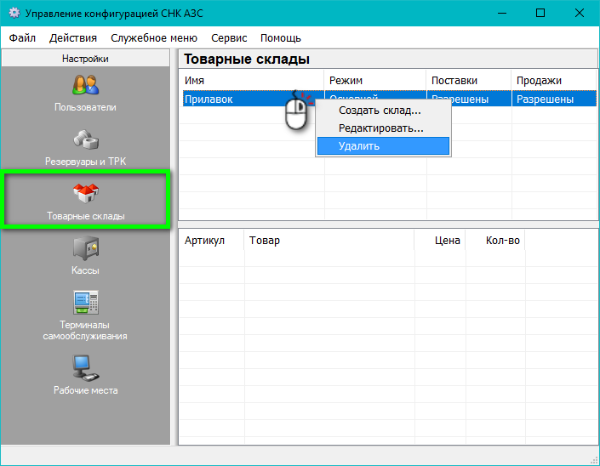
Task: Open the Рабочие места computer icon
Action: (x=85, y=367)
